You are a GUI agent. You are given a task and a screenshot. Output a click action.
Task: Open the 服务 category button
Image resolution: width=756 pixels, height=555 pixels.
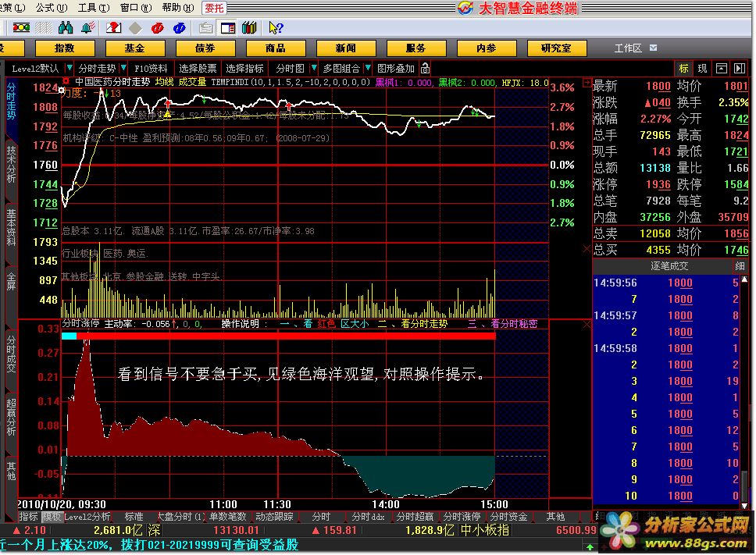[415, 48]
